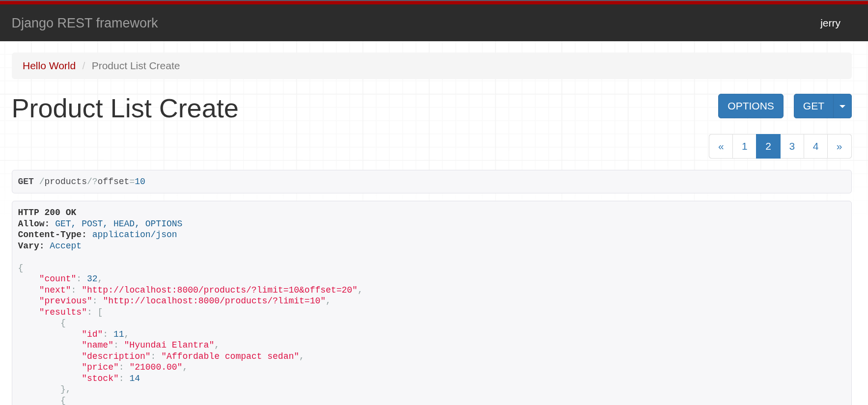Click the GET request button
The image size is (868, 405).
tap(813, 106)
